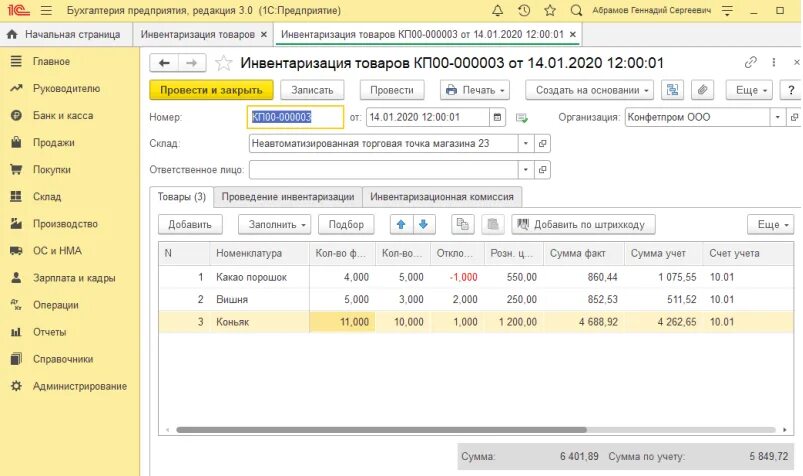Click Провести и закрыть
The height and width of the screenshot is (476, 803).
tap(211, 90)
